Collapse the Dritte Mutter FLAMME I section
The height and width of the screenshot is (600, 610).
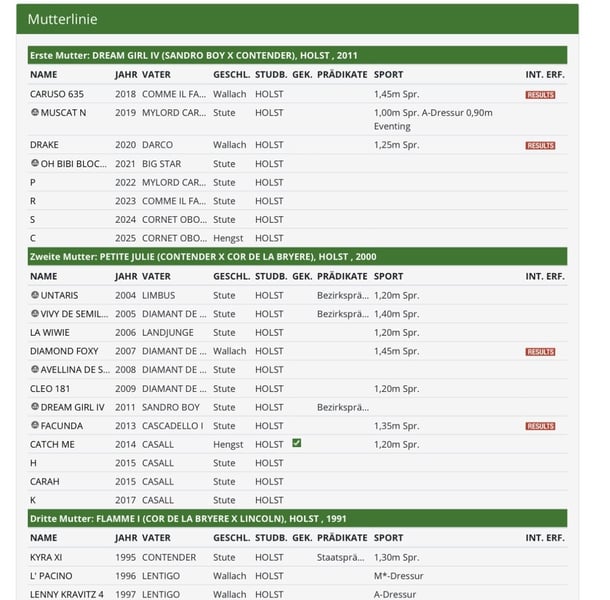[x=297, y=519]
